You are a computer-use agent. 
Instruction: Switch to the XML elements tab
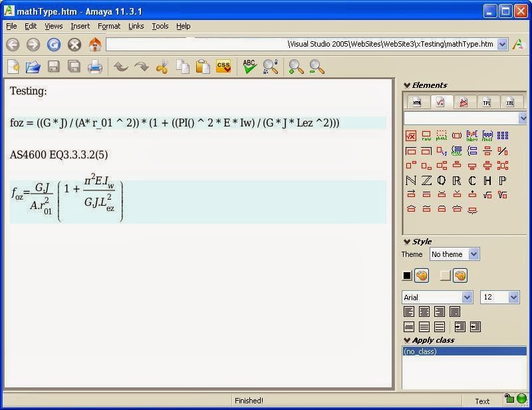pos(510,102)
